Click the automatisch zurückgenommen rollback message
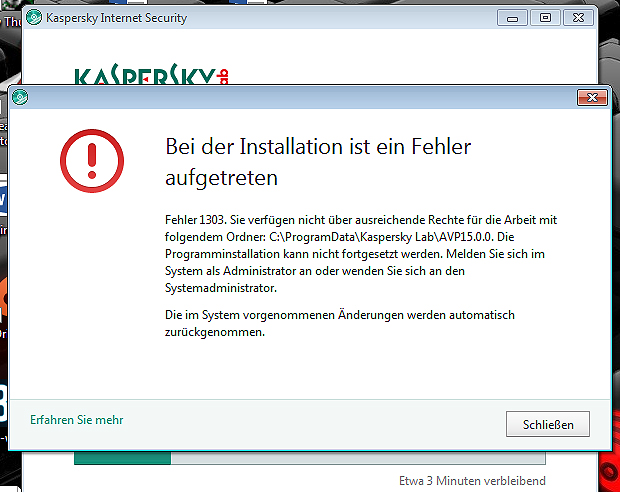620x492 pixels. [x=340, y=323]
